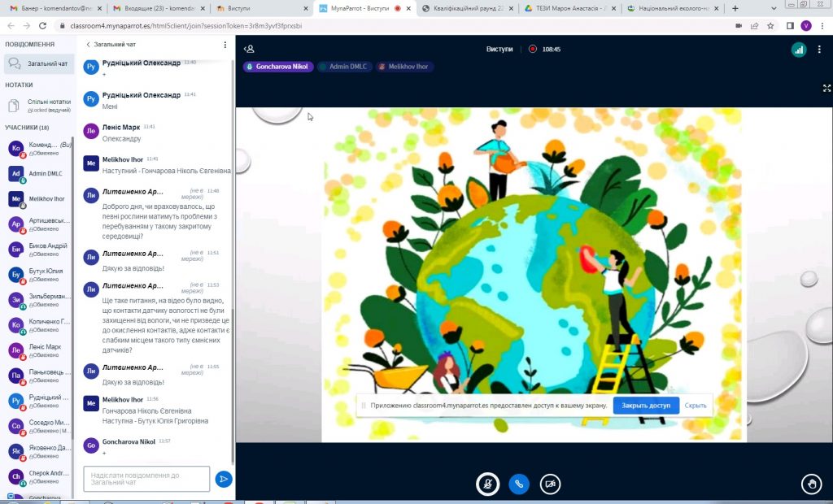This screenshot has height=504, width=833.
Task: Open the connection status indicator
Action: [x=798, y=50]
